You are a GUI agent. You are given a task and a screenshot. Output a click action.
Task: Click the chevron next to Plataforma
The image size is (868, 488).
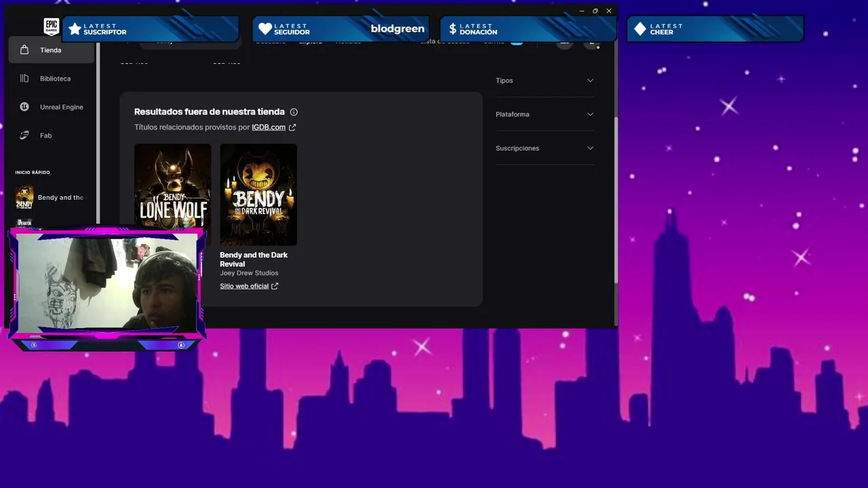(590, 115)
